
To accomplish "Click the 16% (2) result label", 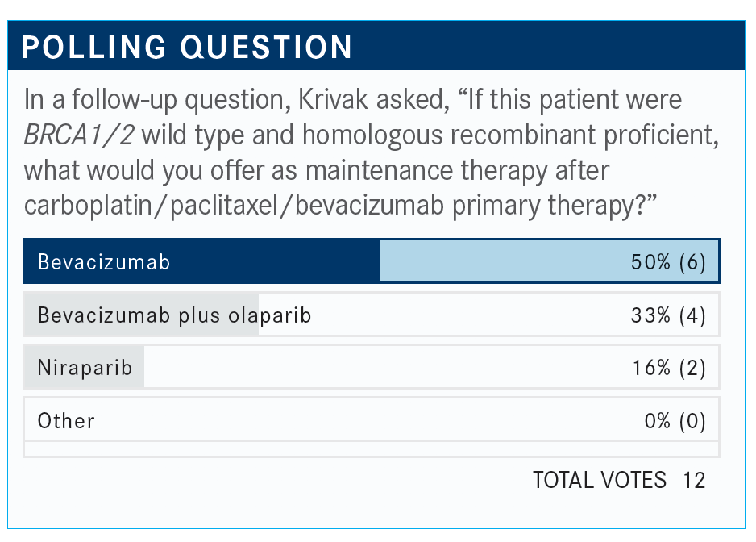I will 669,368.
